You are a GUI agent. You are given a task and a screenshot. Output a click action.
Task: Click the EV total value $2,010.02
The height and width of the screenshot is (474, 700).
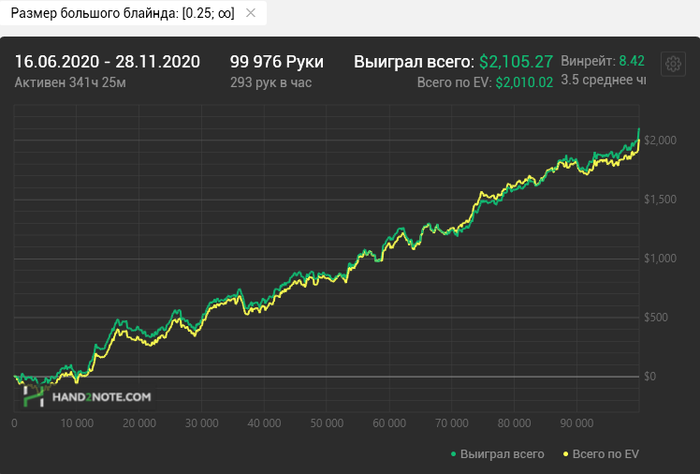(x=524, y=83)
